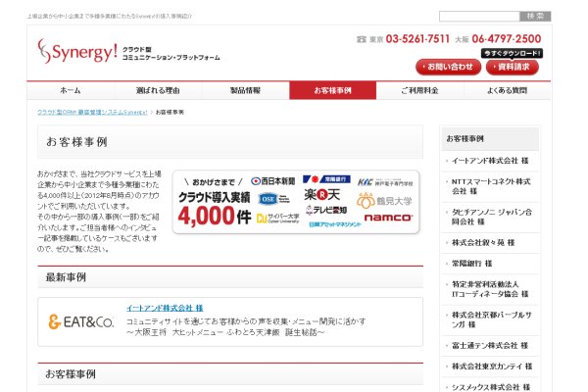Open the 製品情報 navigation tab
This screenshot has height=392, width=588.
coord(245,90)
